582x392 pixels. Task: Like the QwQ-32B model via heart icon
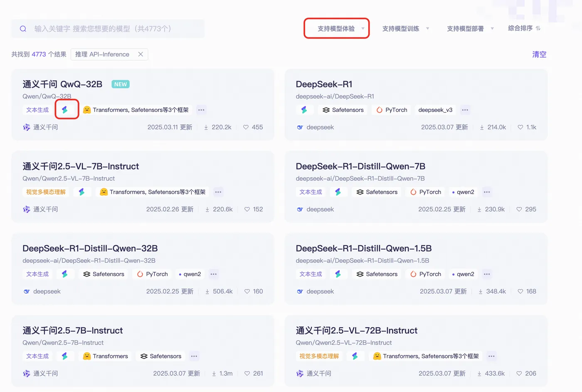point(246,127)
